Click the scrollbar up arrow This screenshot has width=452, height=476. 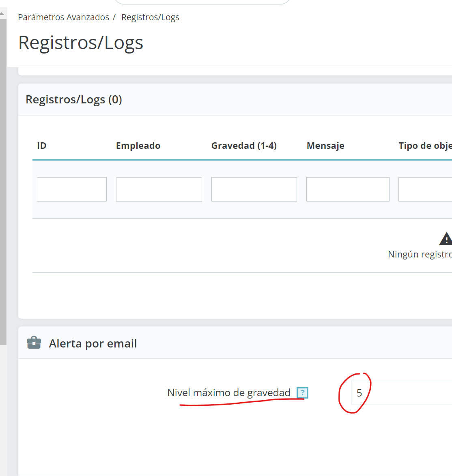point(2,13)
